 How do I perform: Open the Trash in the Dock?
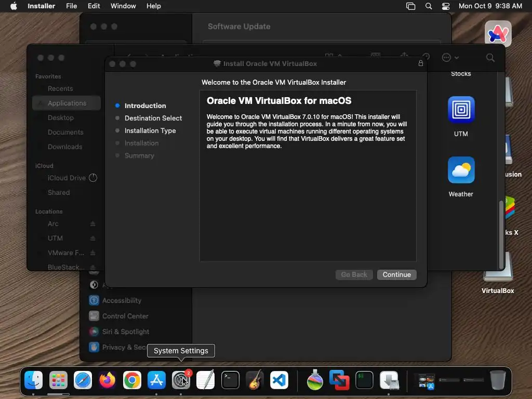click(x=498, y=380)
